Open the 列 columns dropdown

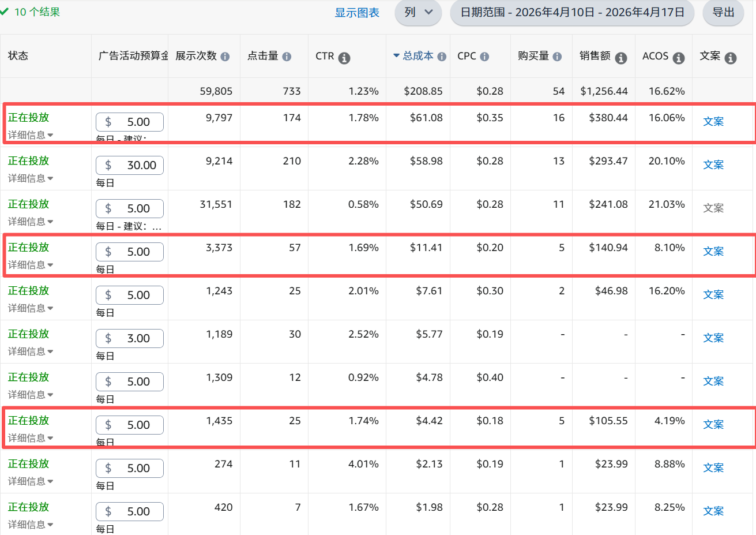(x=418, y=13)
